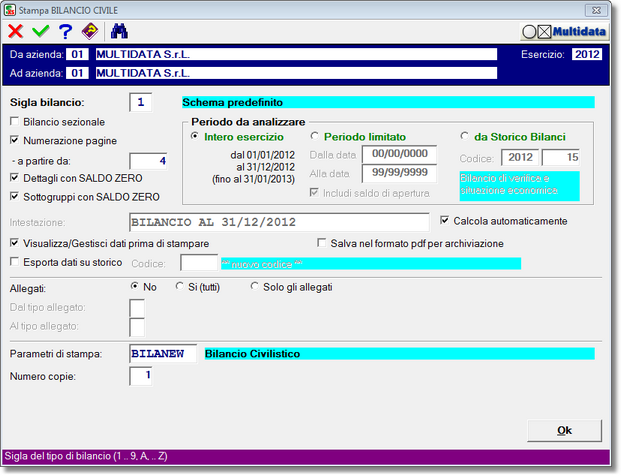Click the Da azienda code field

77,54
